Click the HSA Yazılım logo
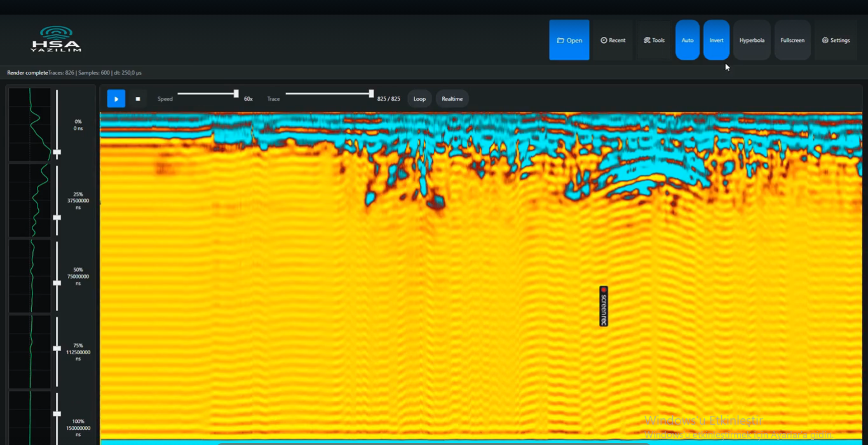 coord(56,39)
